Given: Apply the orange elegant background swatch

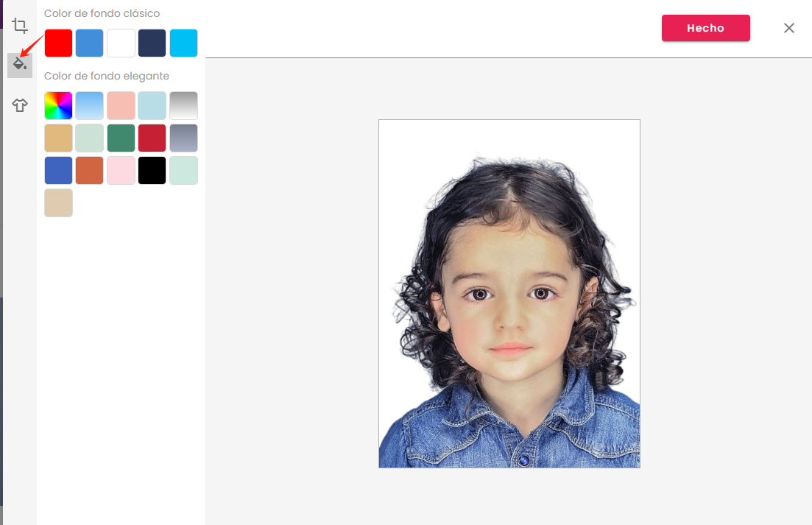Looking at the screenshot, I should [x=90, y=170].
